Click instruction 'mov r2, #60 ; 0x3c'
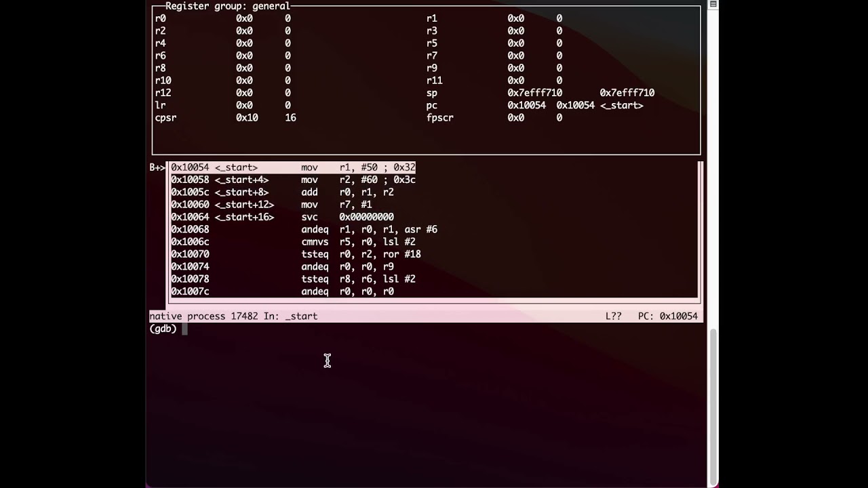This screenshot has width=868, height=488. 358,180
